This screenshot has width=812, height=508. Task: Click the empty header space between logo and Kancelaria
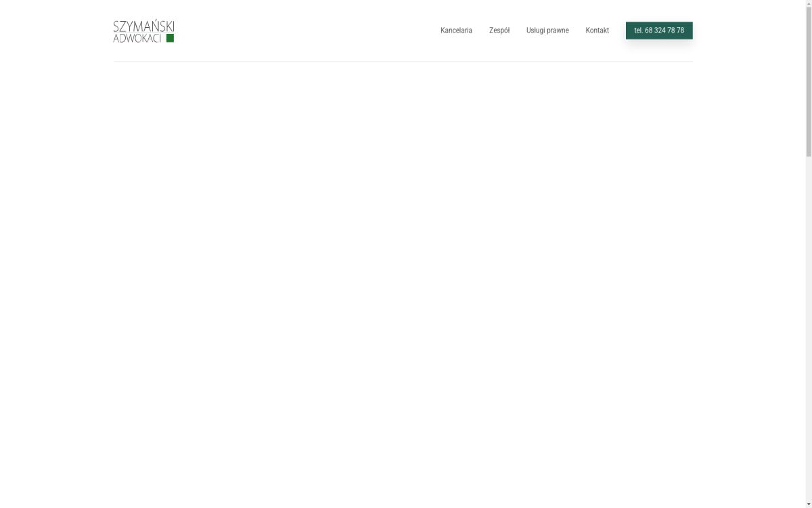[x=304, y=30]
